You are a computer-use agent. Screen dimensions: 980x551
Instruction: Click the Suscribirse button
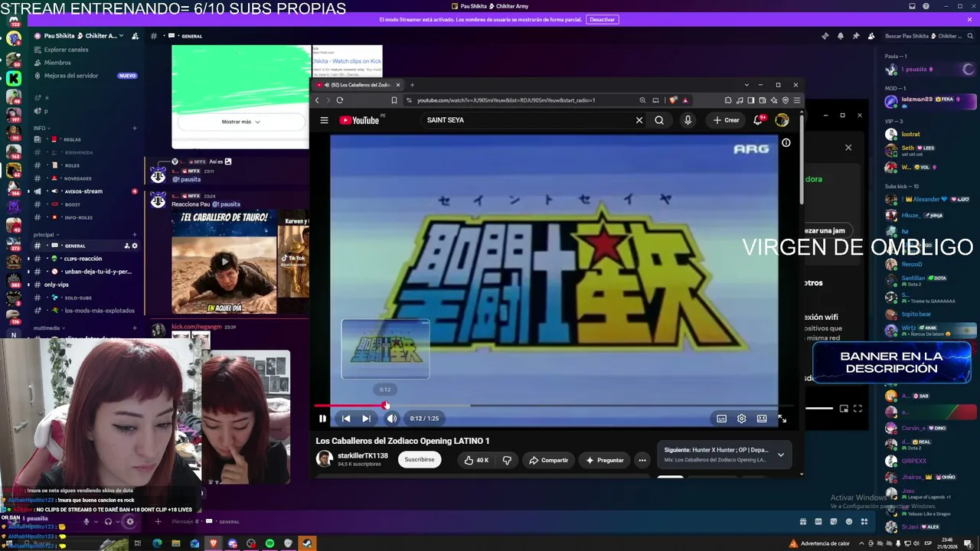point(420,460)
